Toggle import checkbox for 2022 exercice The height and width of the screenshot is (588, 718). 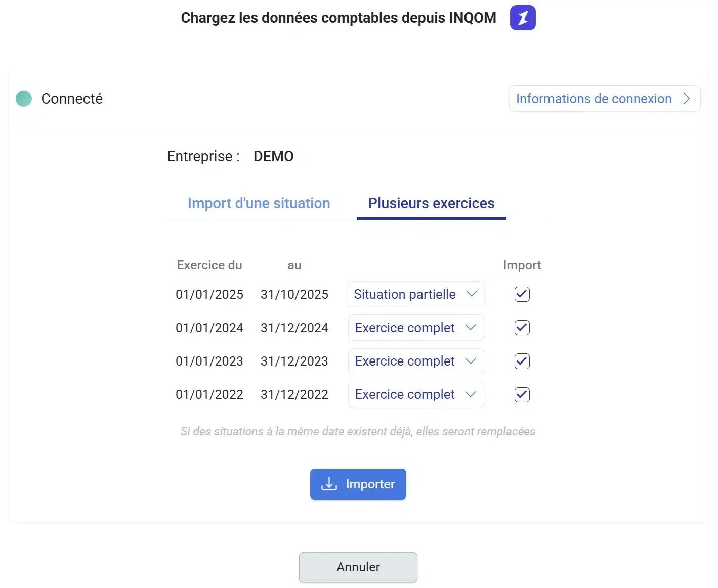pyautogui.click(x=522, y=394)
